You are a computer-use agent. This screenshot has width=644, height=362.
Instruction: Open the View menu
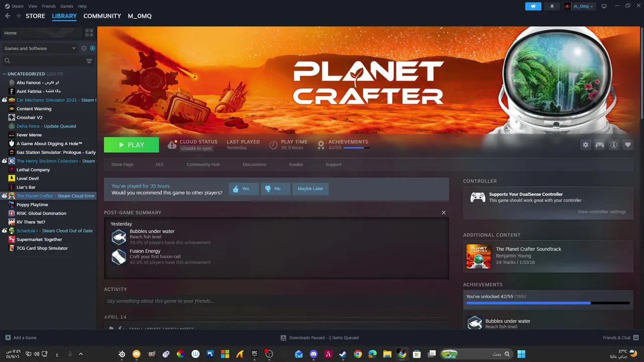pos(33,6)
